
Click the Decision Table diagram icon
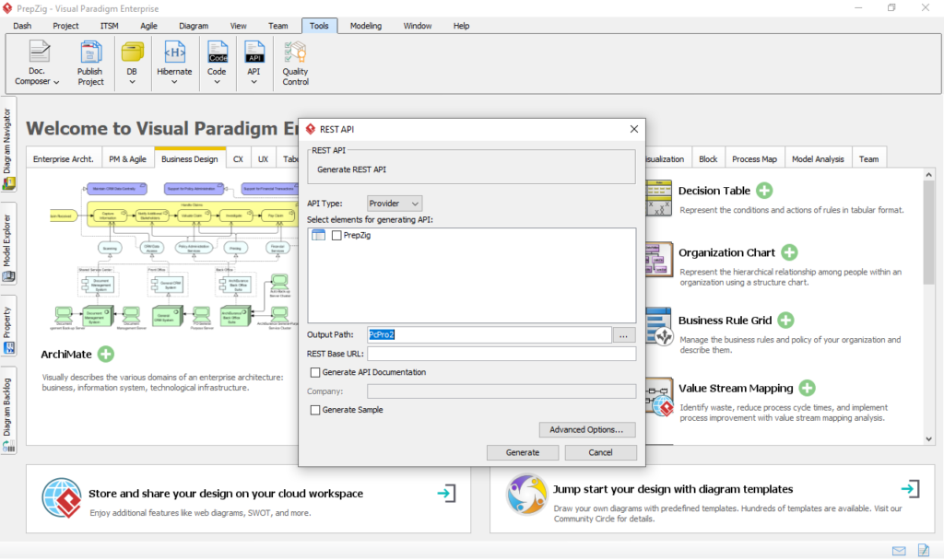click(x=658, y=198)
